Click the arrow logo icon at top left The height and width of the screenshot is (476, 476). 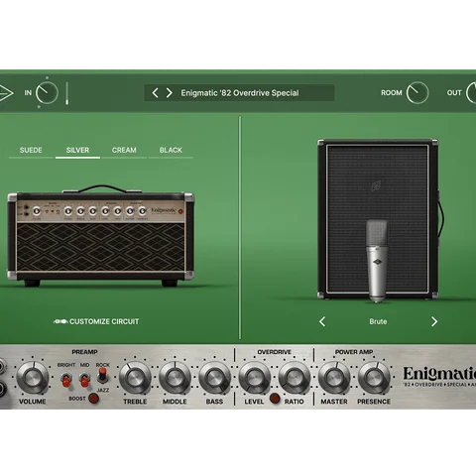6,93
